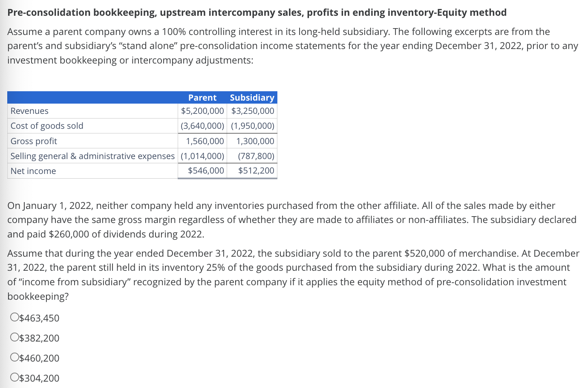Click the Subsidiary net income $512,200 cell

tap(256, 171)
